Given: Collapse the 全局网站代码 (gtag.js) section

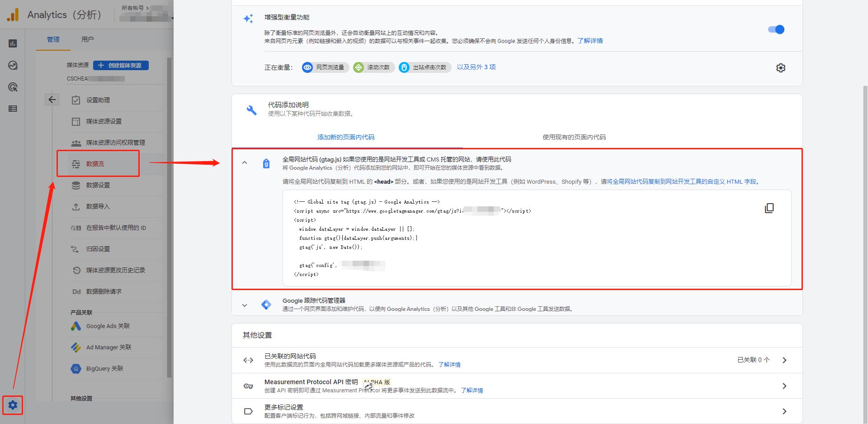Looking at the screenshot, I should coord(245,162).
